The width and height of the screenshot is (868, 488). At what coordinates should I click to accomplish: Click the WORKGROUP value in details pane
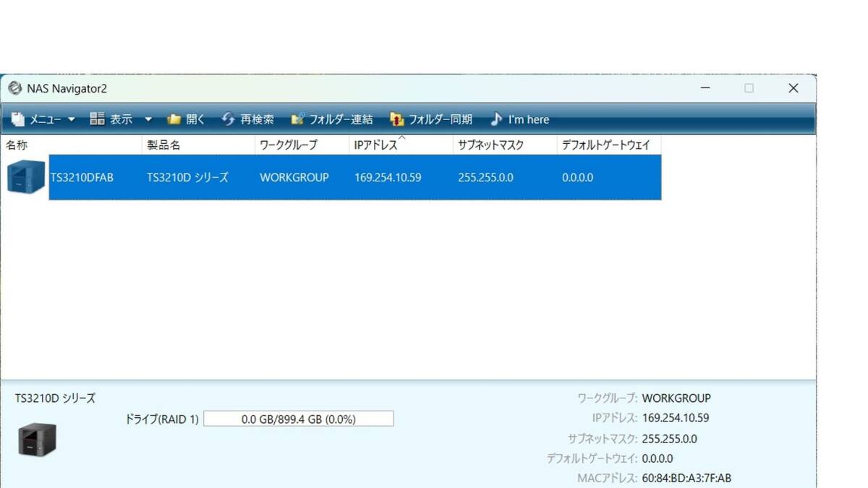pyautogui.click(x=676, y=398)
